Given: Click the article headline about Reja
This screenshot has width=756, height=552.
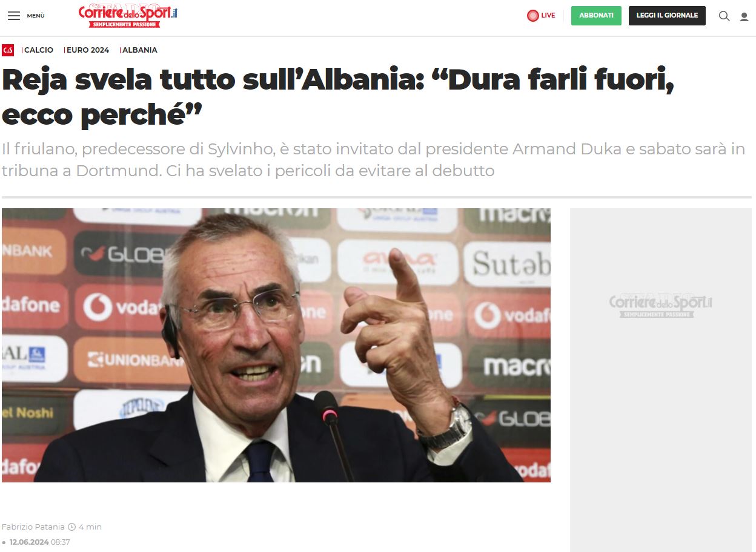Looking at the screenshot, I should (338, 97).
